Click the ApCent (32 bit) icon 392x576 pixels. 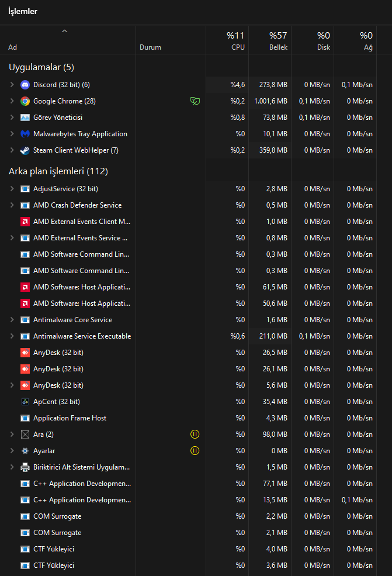click(x=25, y=402)
